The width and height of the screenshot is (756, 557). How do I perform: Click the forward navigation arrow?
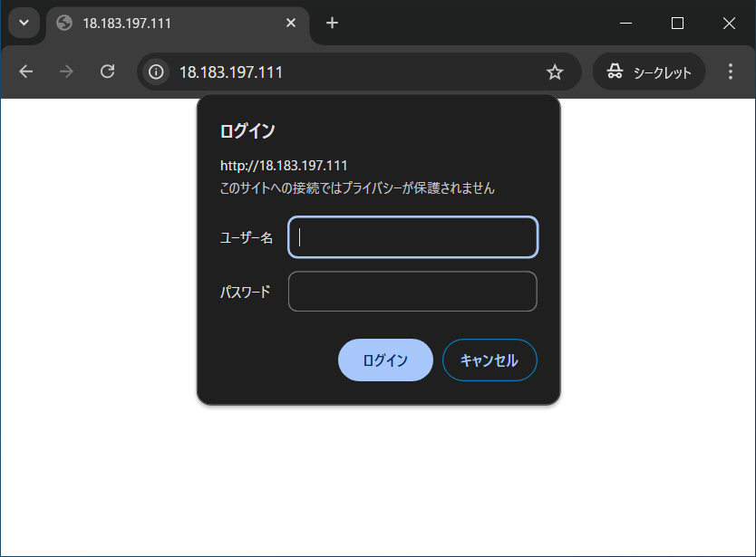tap(66, 72)
